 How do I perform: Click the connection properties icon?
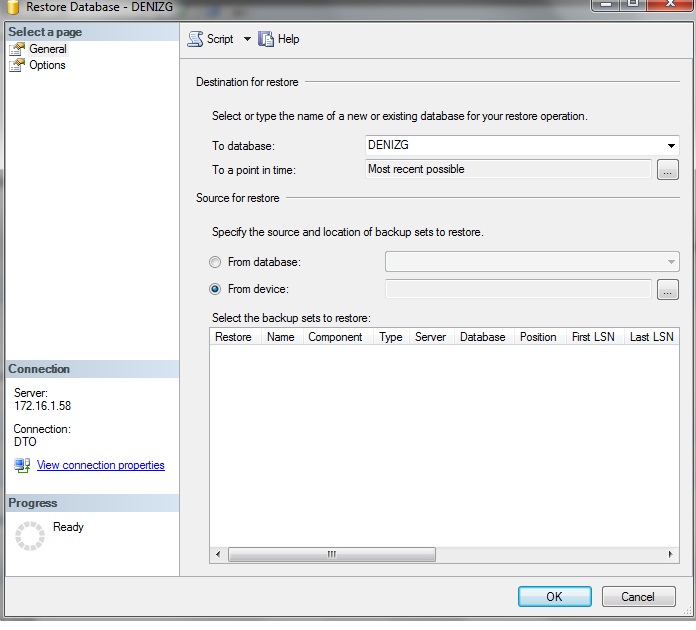pos(22,466)
